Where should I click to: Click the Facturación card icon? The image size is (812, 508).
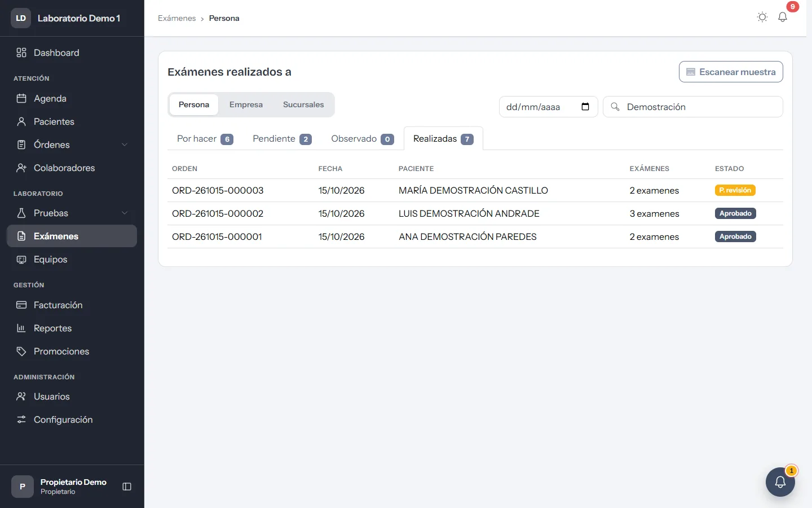21,305
